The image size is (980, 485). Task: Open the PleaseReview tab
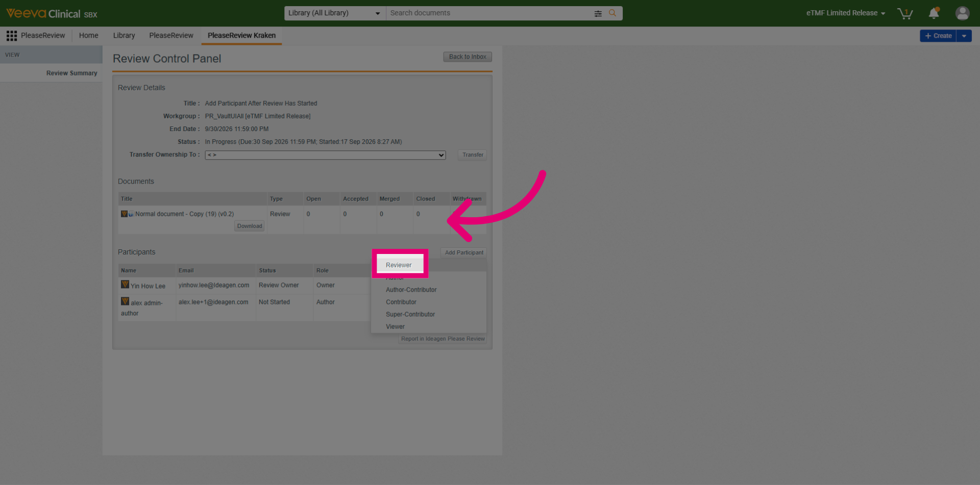(171, 36)
